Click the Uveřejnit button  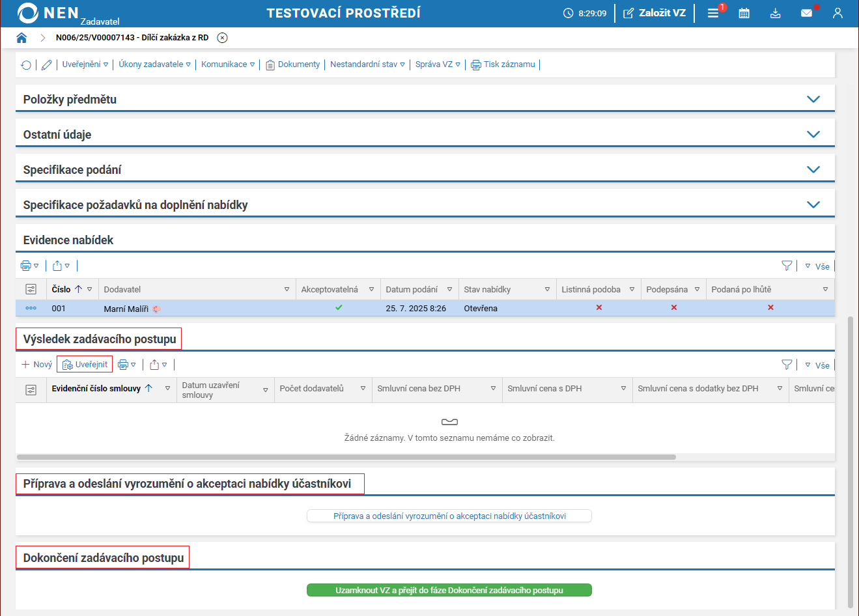click(85, 365)
